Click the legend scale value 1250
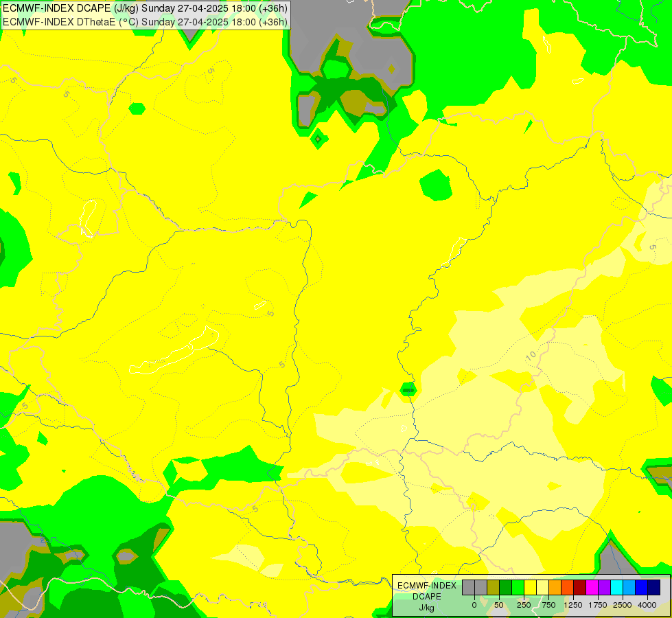Image resolution: width=672 pixels, height=618 pixels. 573,605
